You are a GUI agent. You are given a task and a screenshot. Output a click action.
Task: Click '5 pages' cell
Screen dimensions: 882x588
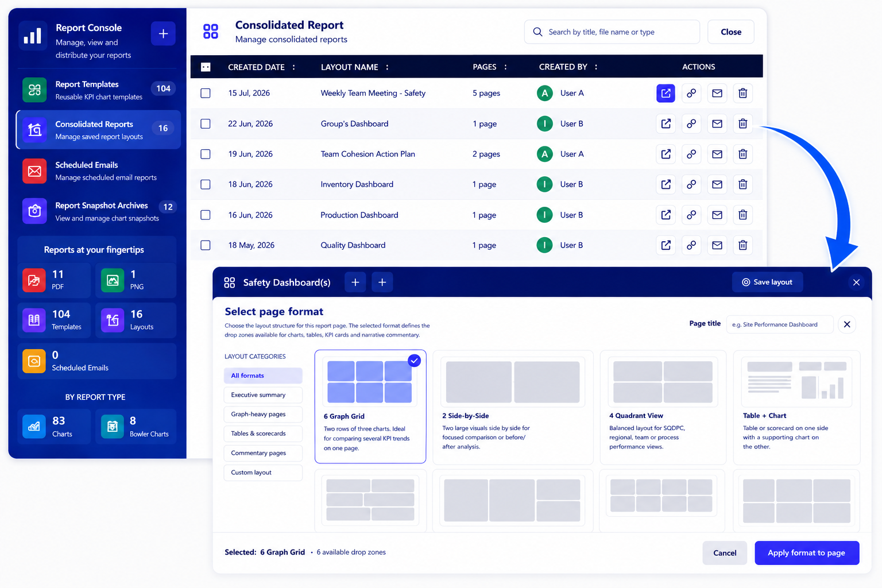486,93
